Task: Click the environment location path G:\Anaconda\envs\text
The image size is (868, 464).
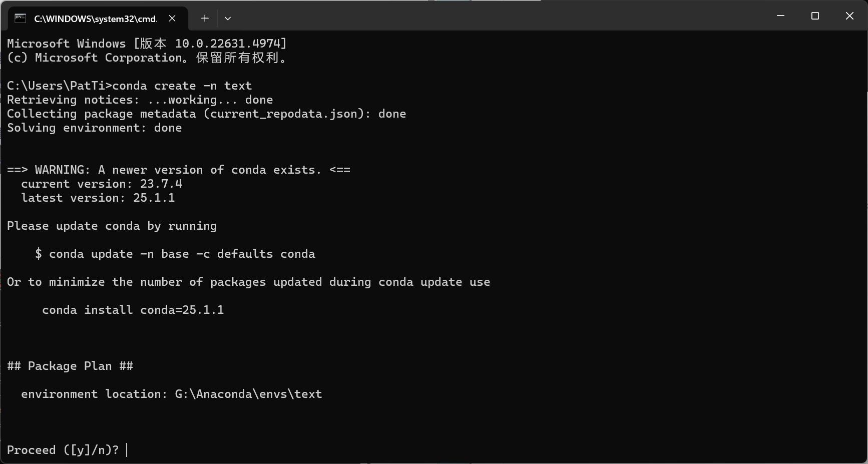Action: click(x=248, y=394)
